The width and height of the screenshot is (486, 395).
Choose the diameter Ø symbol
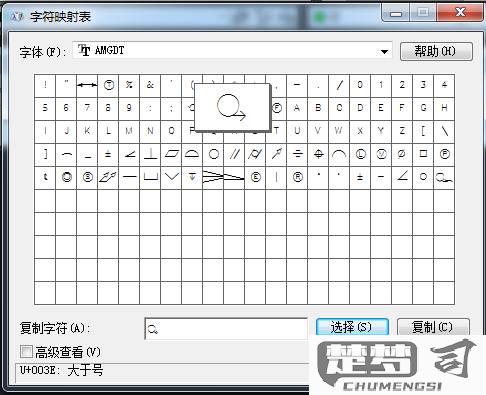click(402, 154)
